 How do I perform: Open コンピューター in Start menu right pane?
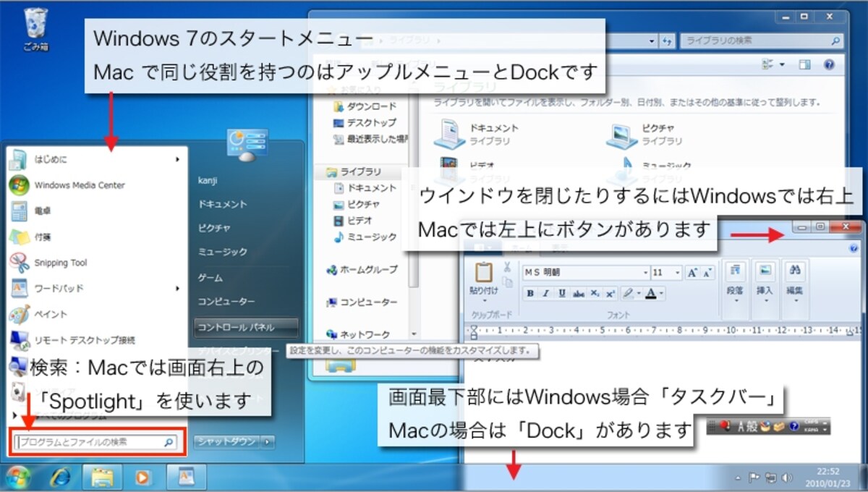coord(226,302)
